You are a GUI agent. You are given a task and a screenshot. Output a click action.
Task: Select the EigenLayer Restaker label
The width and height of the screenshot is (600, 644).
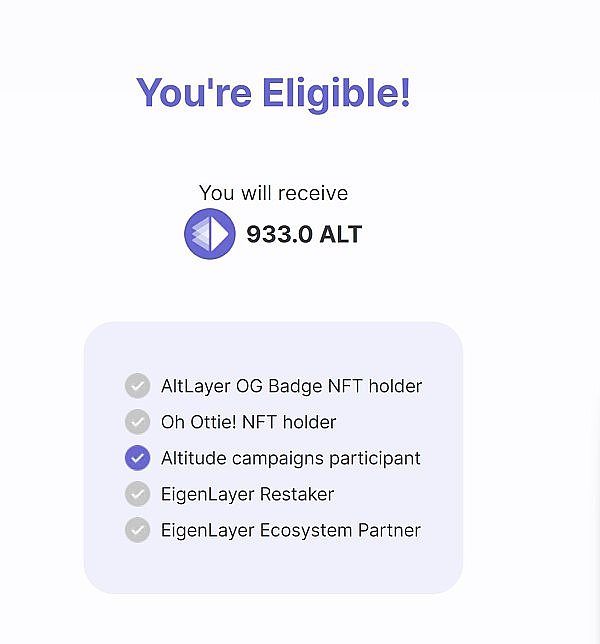(247, 494)
